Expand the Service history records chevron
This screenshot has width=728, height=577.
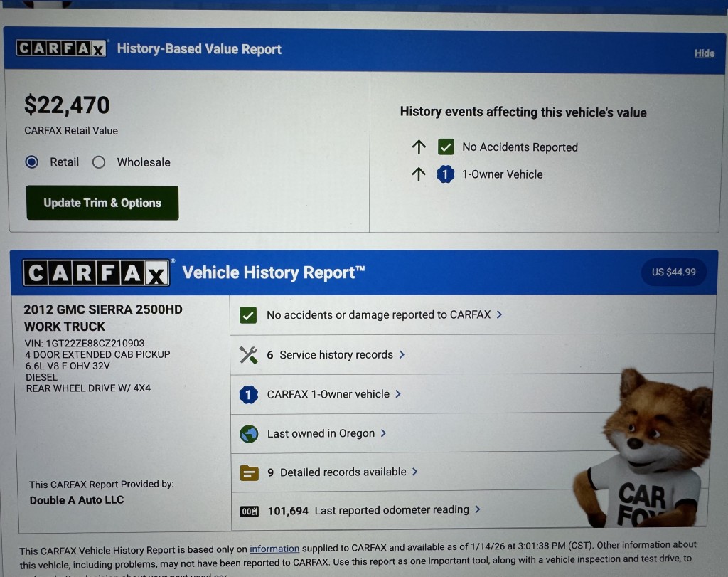402,354
